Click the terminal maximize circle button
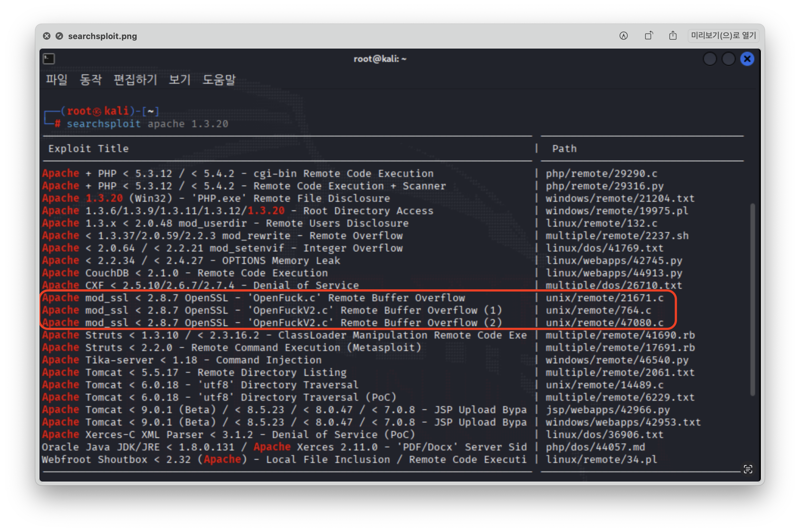Viewport: 800px width, 532px height. pyautogui.click(x=728, y=59)
